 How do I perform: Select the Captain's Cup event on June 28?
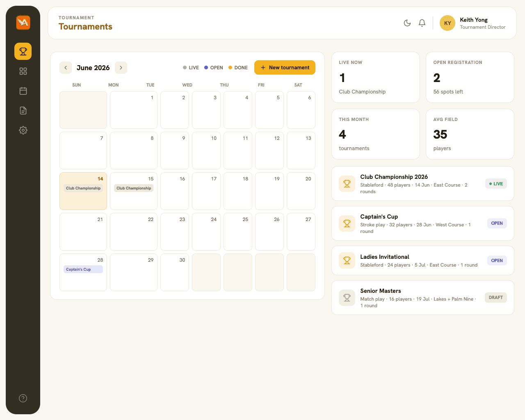click(x=83, y=269)
